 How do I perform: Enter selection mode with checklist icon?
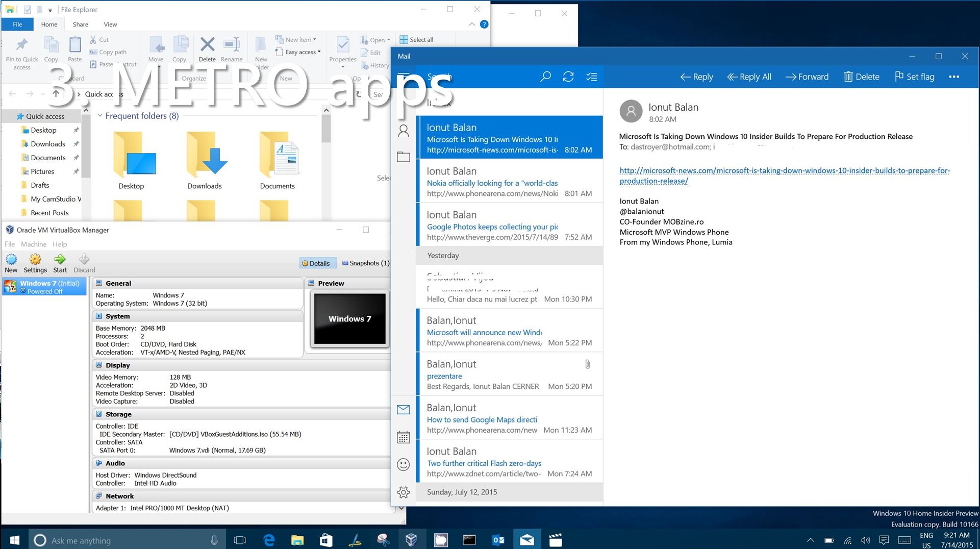pyautogui.click(x=591, y=77)
